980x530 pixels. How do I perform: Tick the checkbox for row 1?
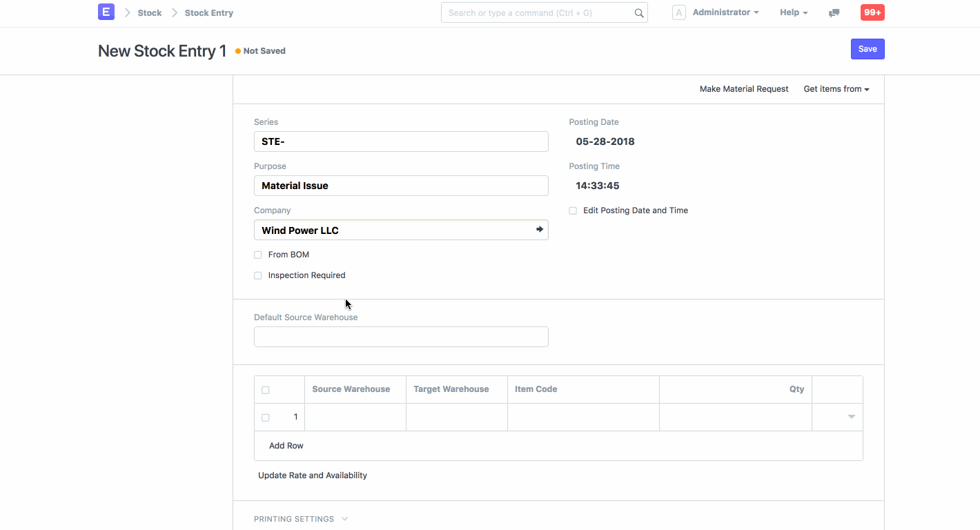click(x=266, y=418)
